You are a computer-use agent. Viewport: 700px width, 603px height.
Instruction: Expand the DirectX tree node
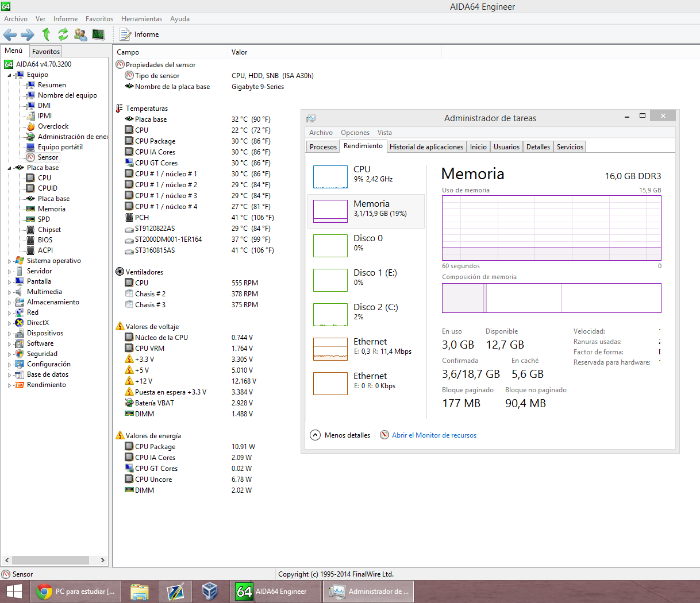coord(9,323)
